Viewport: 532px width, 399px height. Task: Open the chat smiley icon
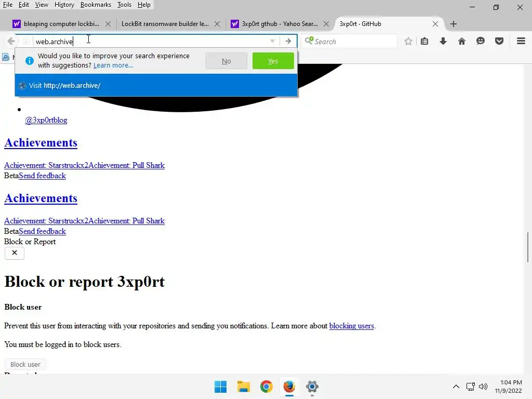[481, 42]
